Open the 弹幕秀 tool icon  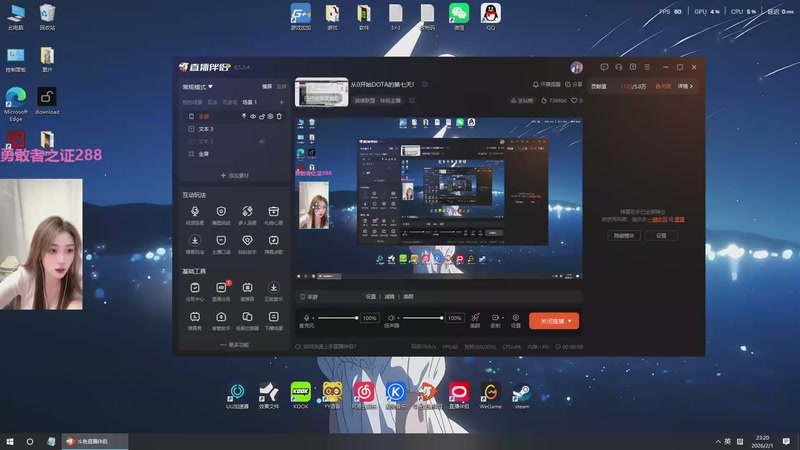(x=195, y=317)
